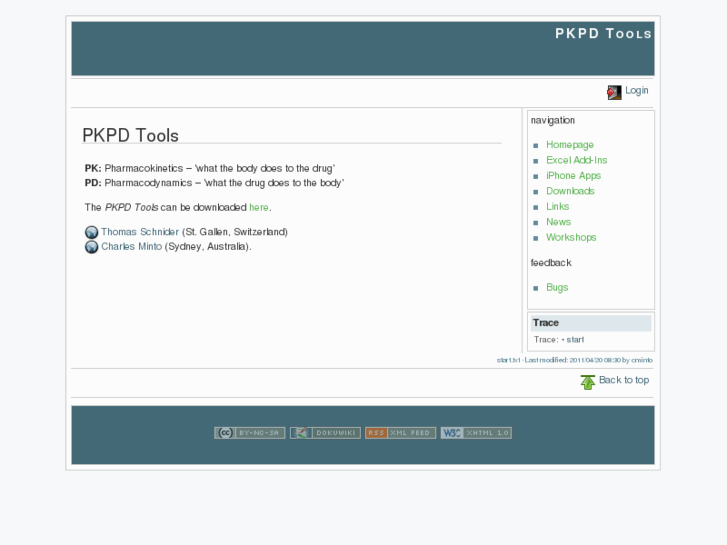Select iPhone Apps in navigation

[574, 176]
